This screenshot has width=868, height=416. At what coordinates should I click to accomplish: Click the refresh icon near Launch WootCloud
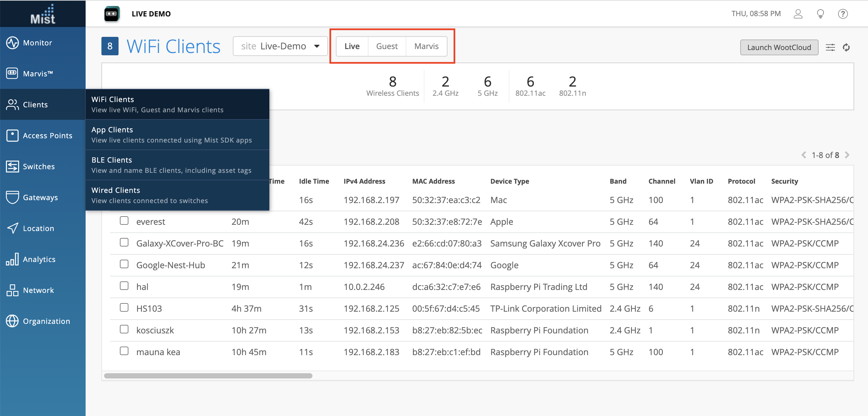point(846,47)
